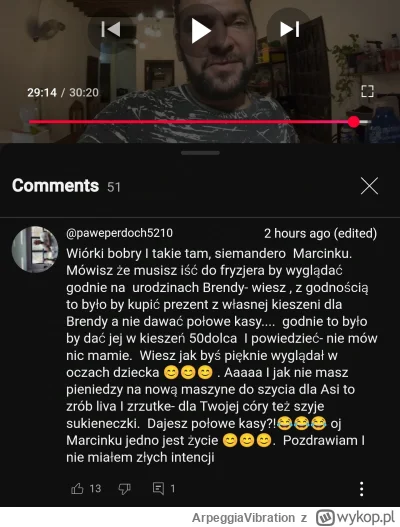Screen dimensions: 400x527
Task: Seek to the middle of the progress bar
Action: (x=200, y=122)
